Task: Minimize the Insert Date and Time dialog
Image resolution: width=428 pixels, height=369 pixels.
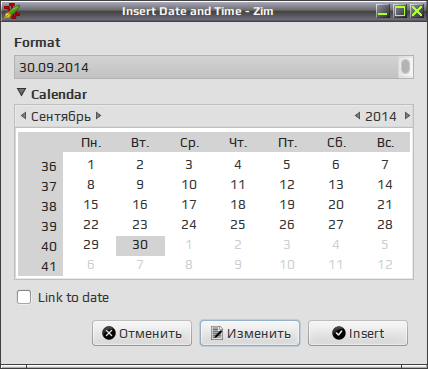Action: click(x=383, y=11)
